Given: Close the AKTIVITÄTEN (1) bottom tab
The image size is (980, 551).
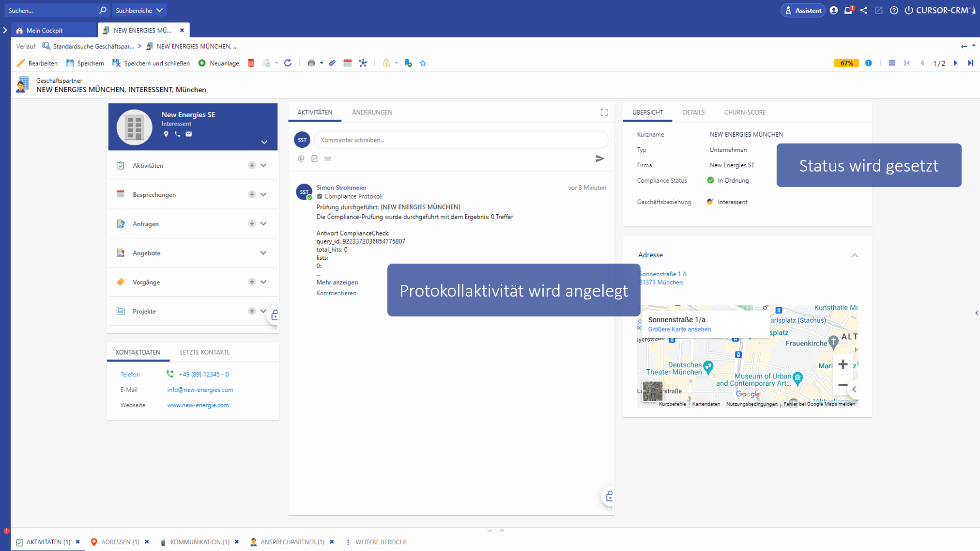Looking at the screenshot, I should coord(77,542).
